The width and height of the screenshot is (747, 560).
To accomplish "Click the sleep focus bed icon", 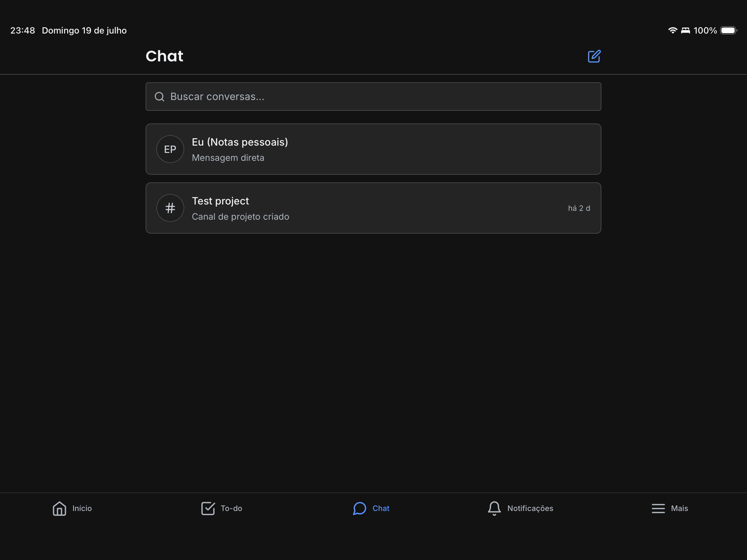I will pyautogui.click(x=685, y=30).
